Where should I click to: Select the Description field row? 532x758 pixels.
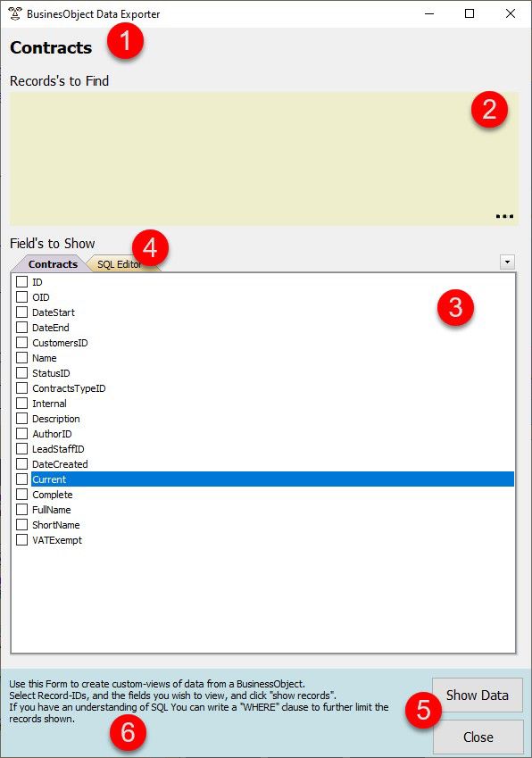[x=264, y=419]
